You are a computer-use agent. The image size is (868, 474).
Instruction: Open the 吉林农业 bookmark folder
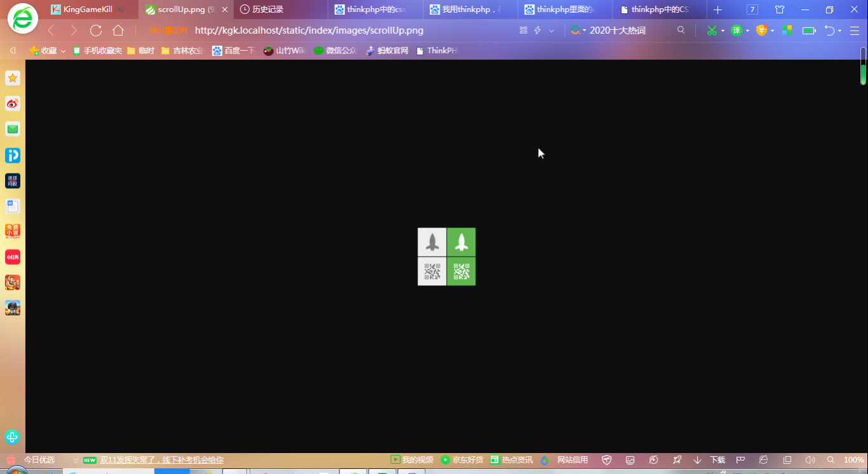[x=183, y=50]
